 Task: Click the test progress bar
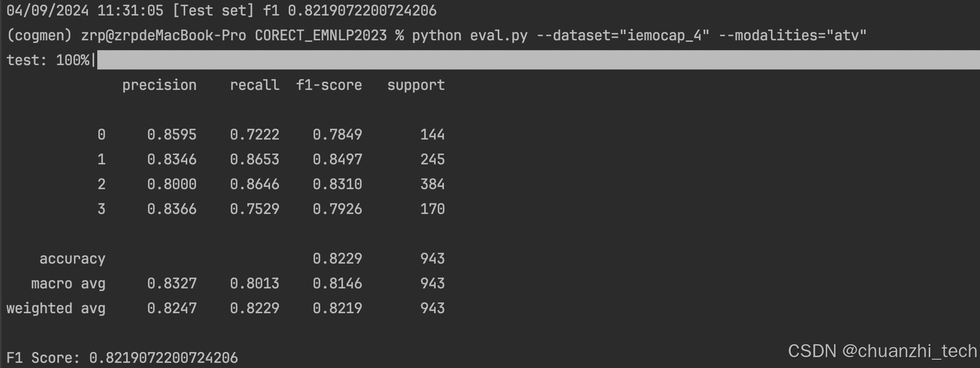tap(538, 60)
